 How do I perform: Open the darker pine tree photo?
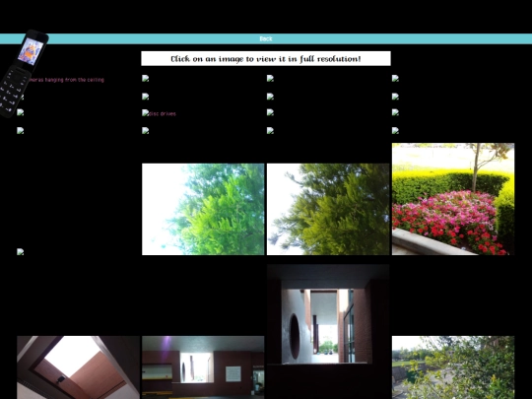click(328, 209)
